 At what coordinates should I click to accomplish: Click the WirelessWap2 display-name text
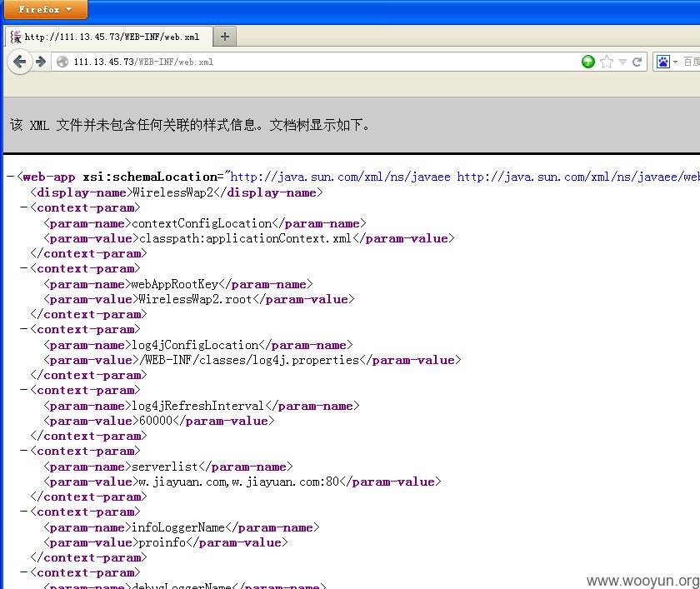pos(173,192)
